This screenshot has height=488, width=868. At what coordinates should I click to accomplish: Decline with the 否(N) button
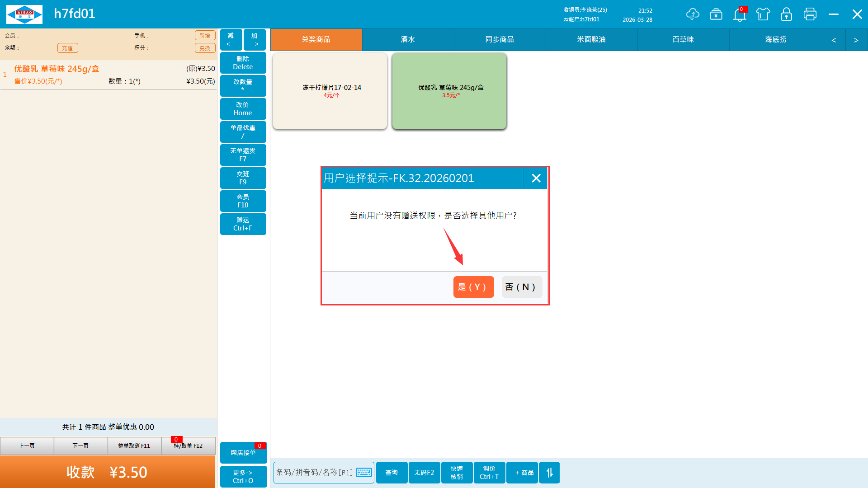click(521, 287)
